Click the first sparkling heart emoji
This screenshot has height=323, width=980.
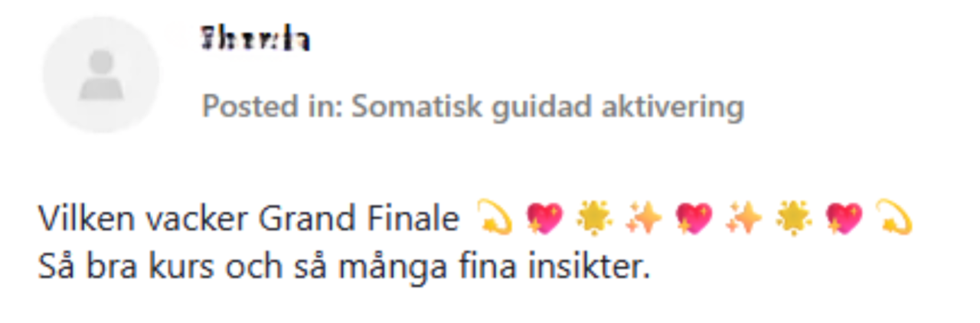pos(544,220)
